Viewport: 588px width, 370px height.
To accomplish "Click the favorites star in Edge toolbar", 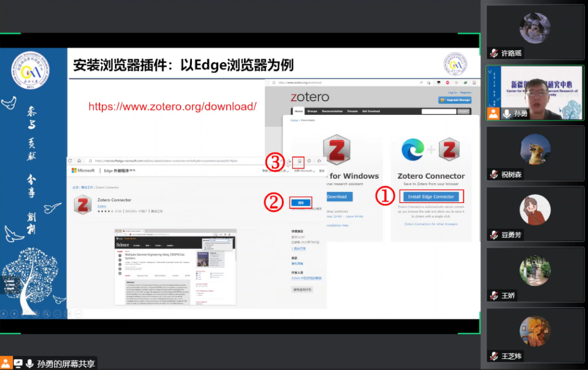I will click(319, 161).
